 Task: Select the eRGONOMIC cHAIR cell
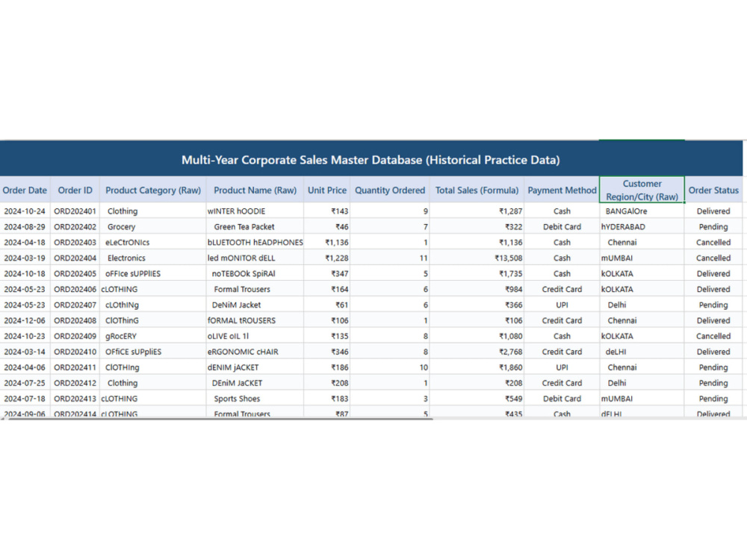pos(255,352)
